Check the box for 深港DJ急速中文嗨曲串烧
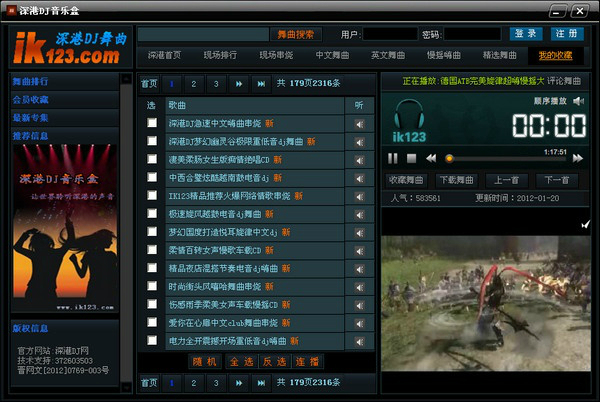This screenshot has height=402, width=600. (152, 123)
